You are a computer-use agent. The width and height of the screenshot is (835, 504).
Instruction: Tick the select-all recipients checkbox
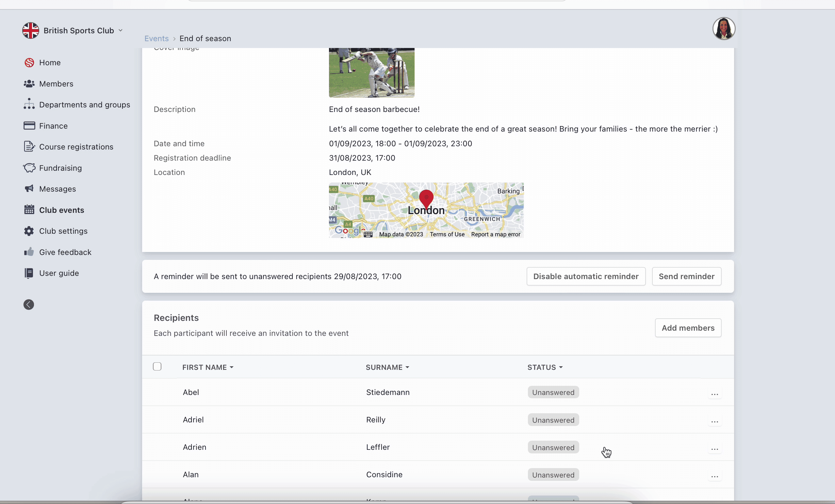pyautogui.click(x=157, y=367)
